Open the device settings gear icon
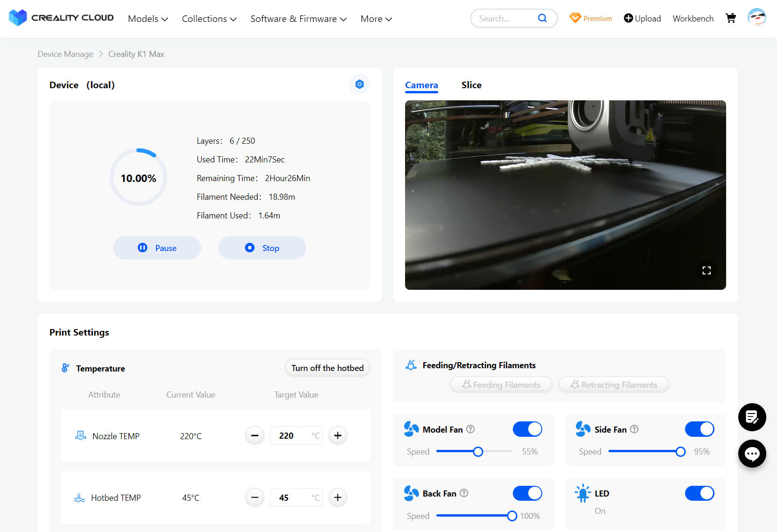The height and width of the screenshot is (532, 777). (x=359, y=84)
